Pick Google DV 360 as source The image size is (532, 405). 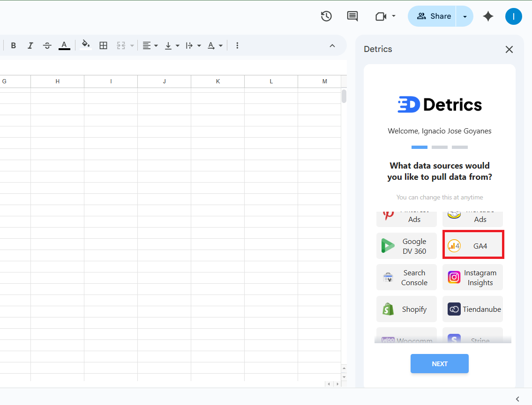[x=406, y=245]
